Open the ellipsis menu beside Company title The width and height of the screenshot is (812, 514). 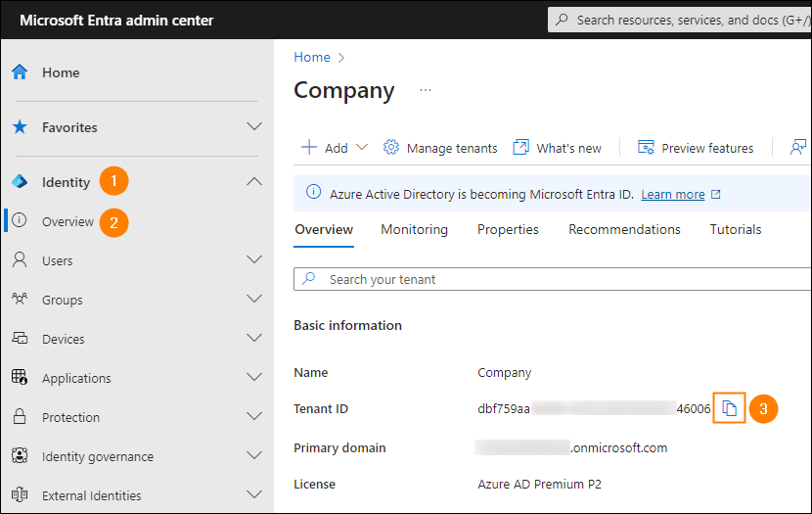426,90
